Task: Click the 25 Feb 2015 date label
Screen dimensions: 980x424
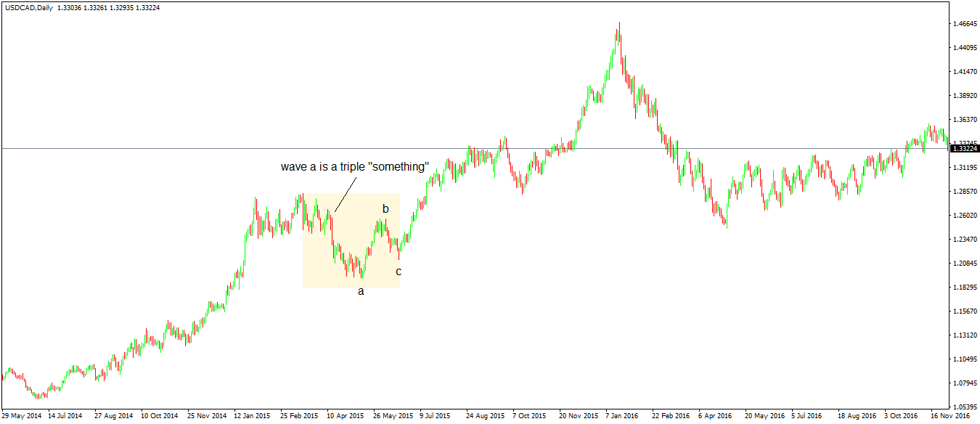Action: (300, 417)
